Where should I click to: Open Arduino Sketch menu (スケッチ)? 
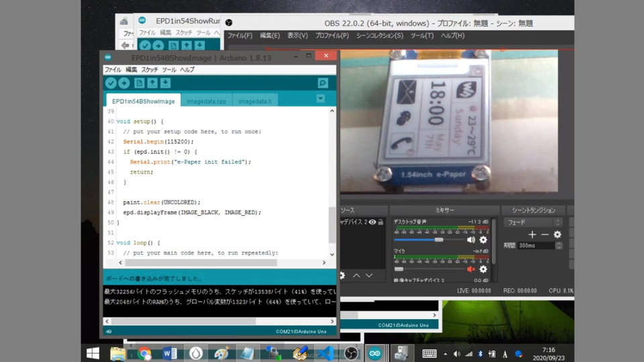(x=150, y=70)
